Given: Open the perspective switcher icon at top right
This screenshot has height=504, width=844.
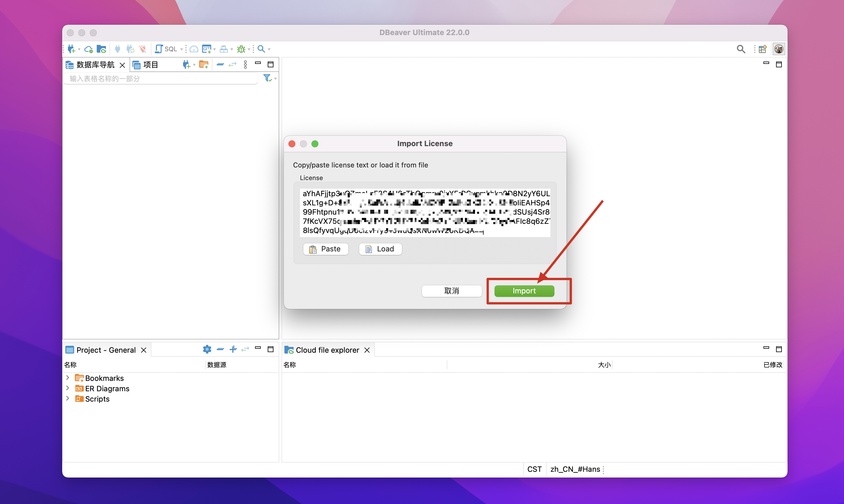Looking at the screenshot, I should pyautogui.click(x=763, y=49).
